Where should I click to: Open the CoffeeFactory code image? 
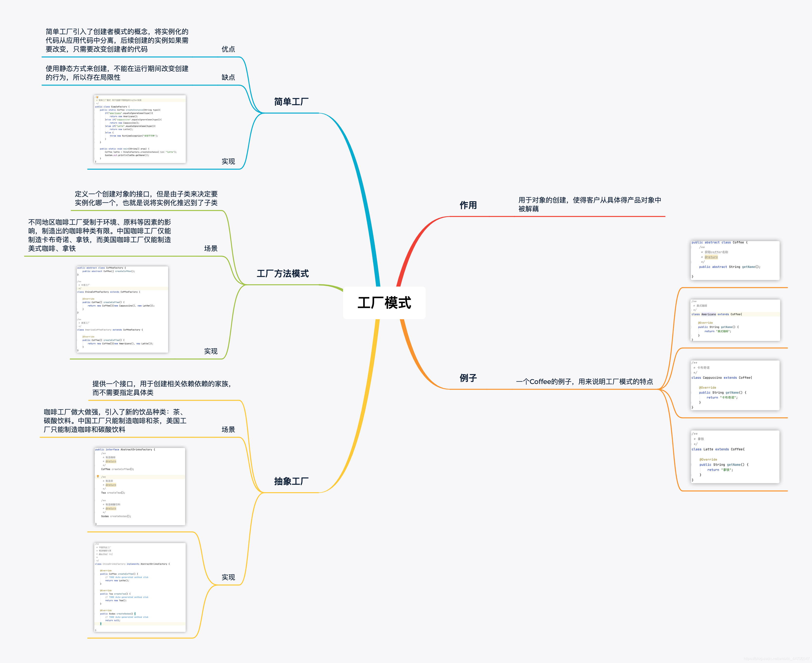pyautogui.click(x=122, y=309)
